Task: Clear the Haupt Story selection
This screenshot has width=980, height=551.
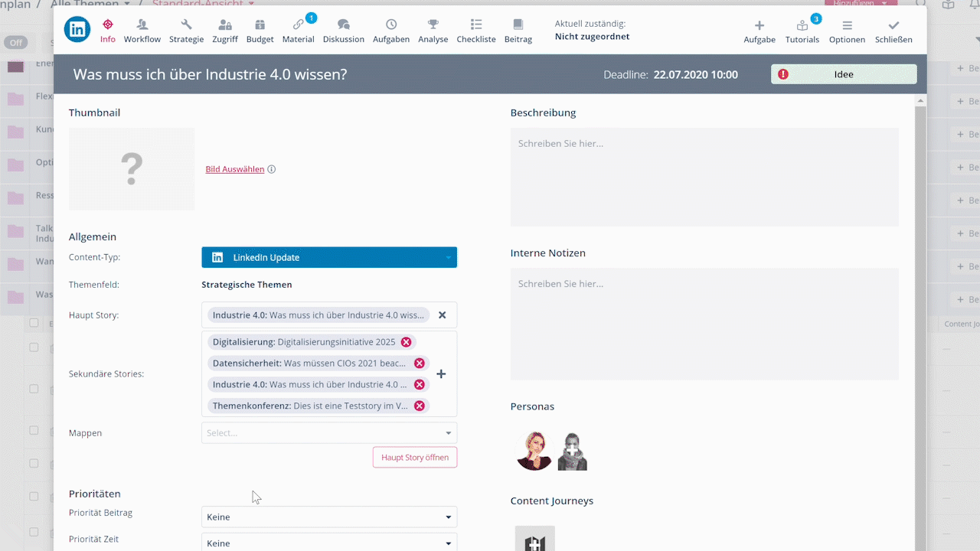Action: (x=442, y=315)
